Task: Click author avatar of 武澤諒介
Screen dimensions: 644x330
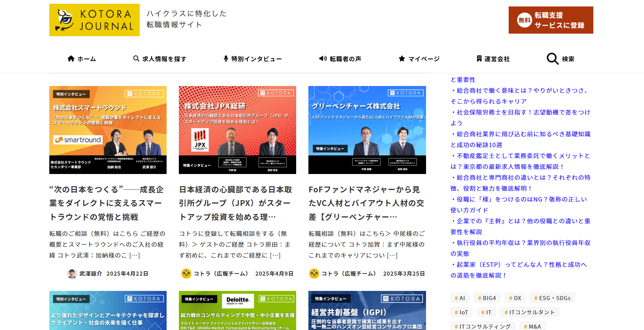Action: [x=72, y=274]
